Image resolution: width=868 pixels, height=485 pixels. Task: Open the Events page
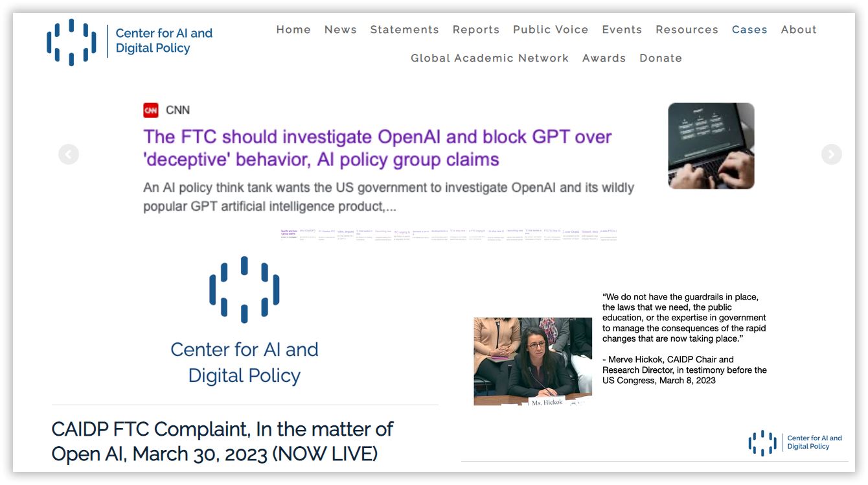tap(622, 30)
